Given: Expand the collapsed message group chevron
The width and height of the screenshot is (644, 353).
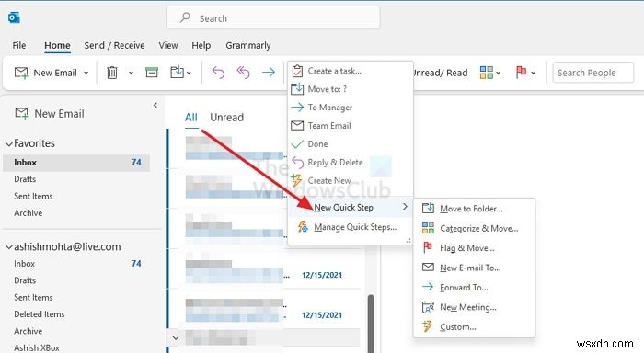Looking at the screenshot, I should [x=176, y=338].
